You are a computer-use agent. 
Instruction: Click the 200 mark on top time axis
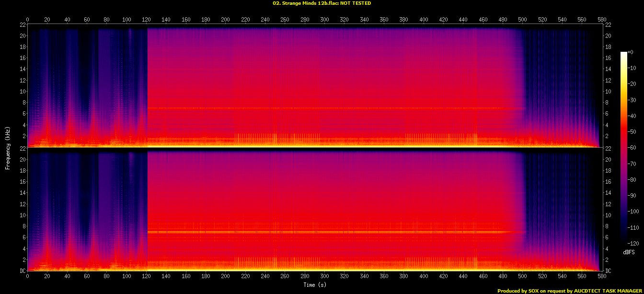pos(225,20)
